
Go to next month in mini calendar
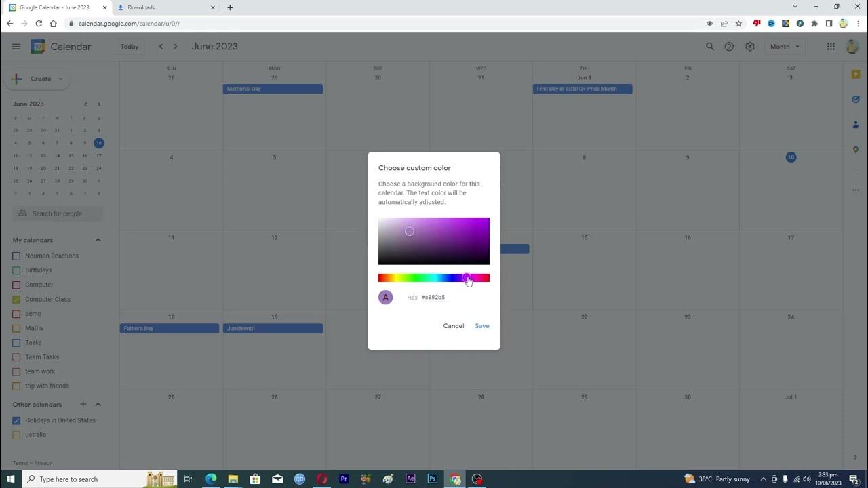tap(99, 104)
